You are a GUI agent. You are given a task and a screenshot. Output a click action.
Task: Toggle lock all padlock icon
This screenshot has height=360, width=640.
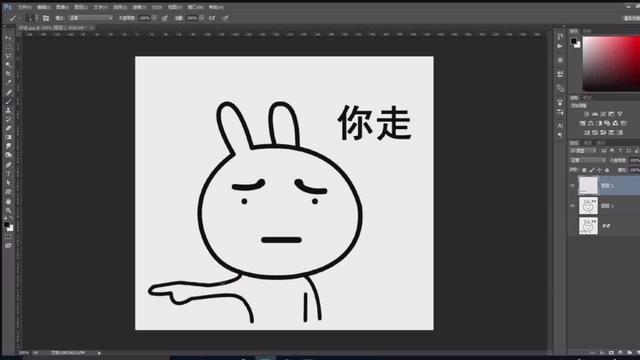[607, 170]
